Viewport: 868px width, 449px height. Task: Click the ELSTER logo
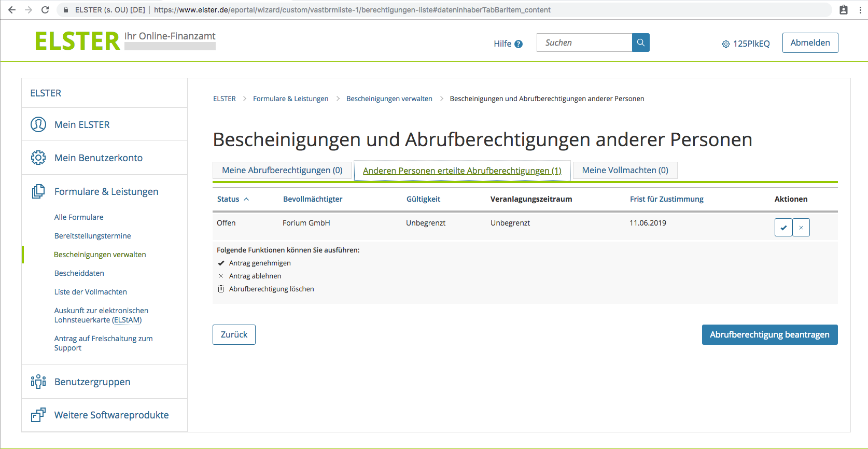point(77,41)
